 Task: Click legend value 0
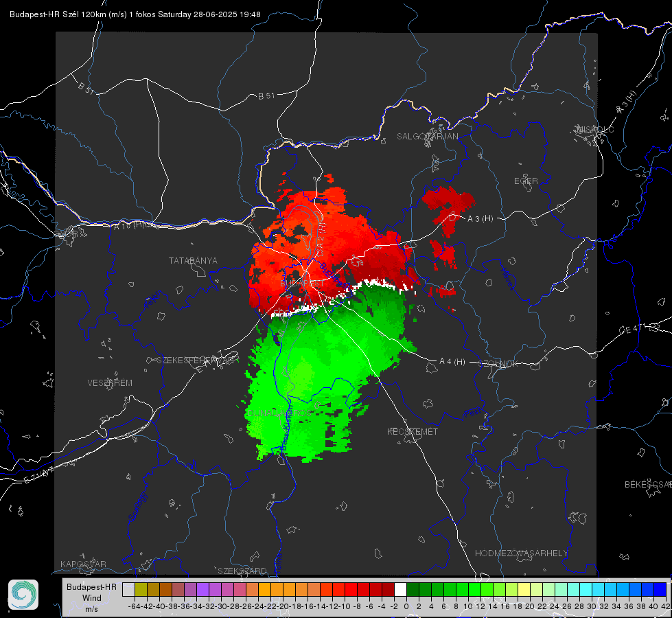point(406,606)
